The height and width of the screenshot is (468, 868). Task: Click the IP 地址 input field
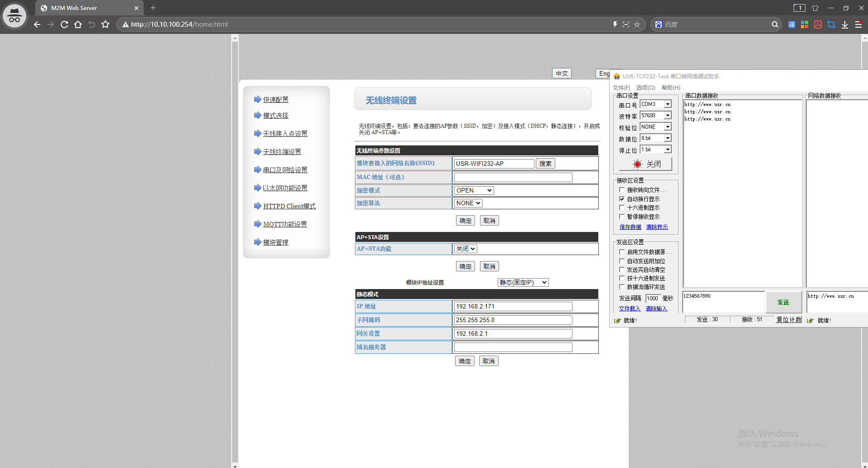[x=513, y=306]
